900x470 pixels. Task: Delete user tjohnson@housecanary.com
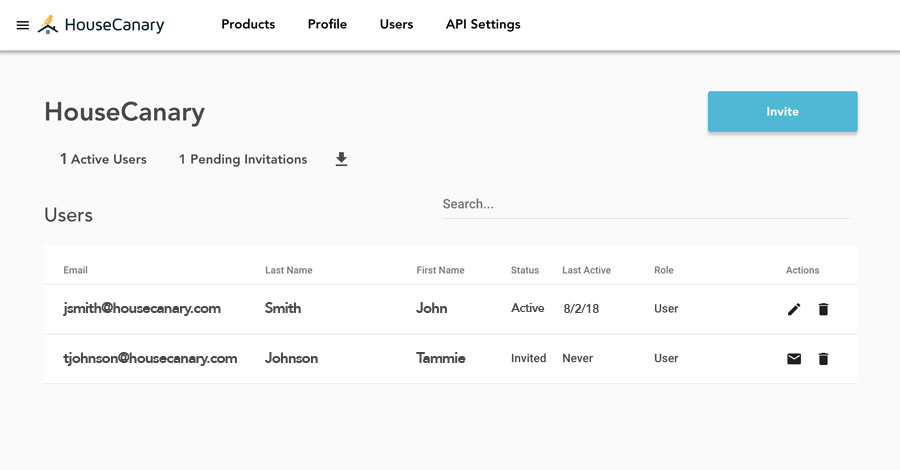click(x=823, y=359)
